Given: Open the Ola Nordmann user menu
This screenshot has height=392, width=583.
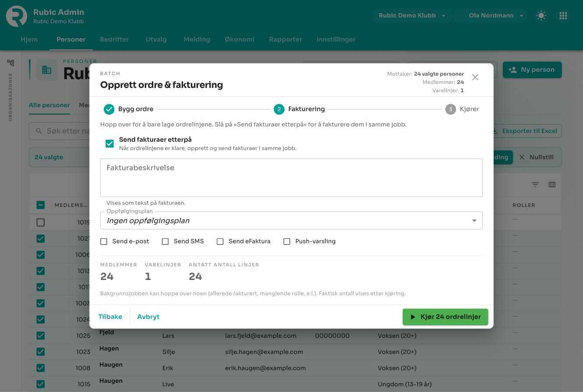Looking at the screenshot, I should (x=490, y=16).
